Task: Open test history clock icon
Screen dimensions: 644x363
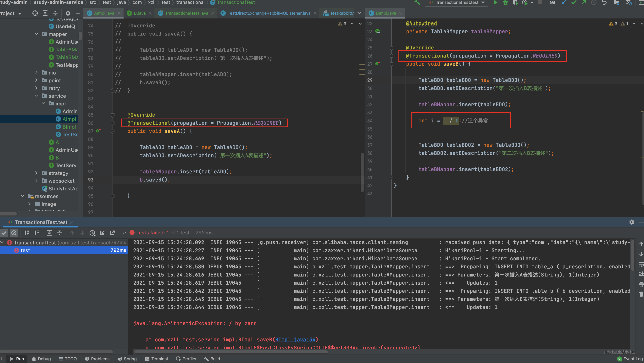Action: tap(92, 233)
